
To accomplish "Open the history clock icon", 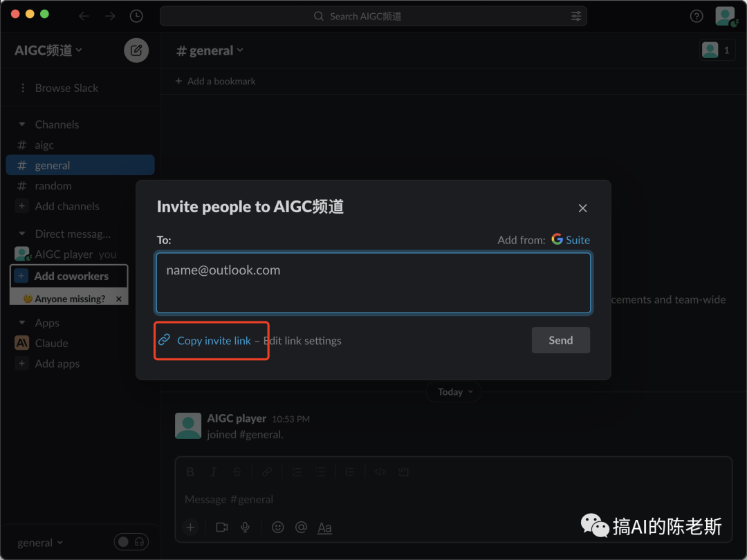I will (136, 16).
